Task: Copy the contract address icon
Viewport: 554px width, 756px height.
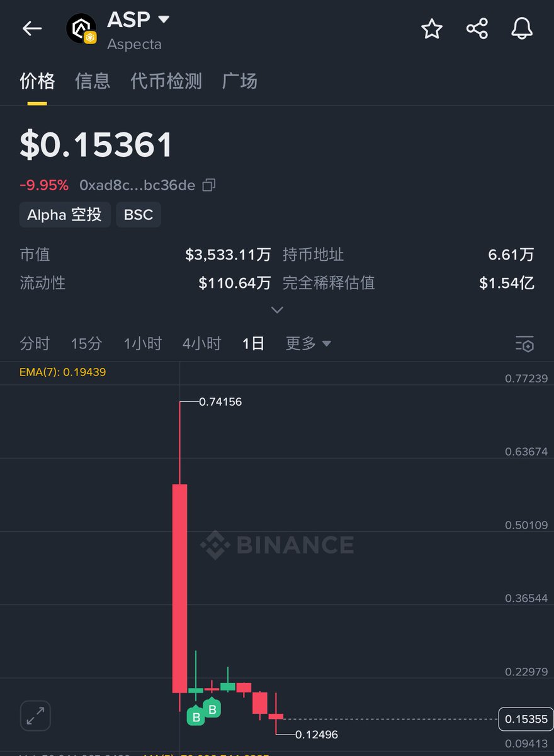Action: 209,185
